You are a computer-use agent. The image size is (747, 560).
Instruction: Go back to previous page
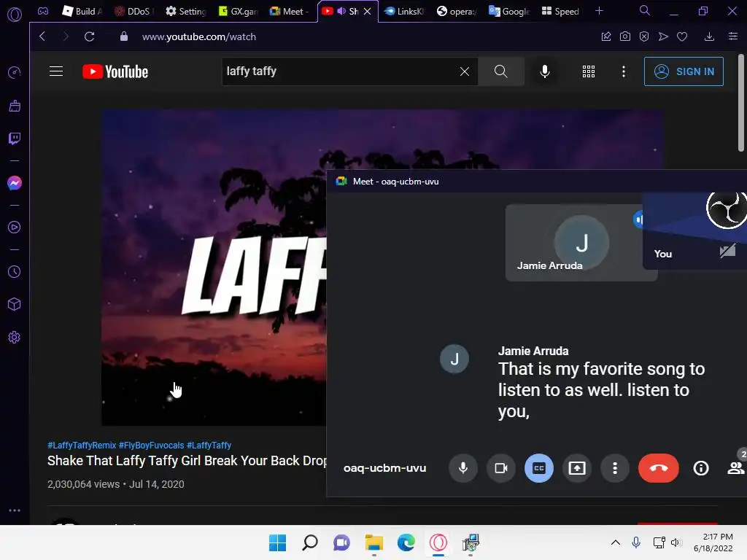point(42,36)
